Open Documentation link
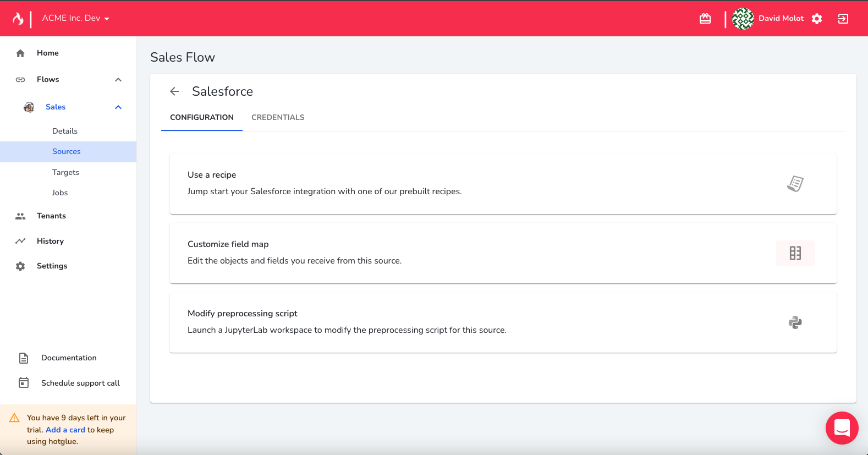Screen dimensions: 868x455 (69, 358)
